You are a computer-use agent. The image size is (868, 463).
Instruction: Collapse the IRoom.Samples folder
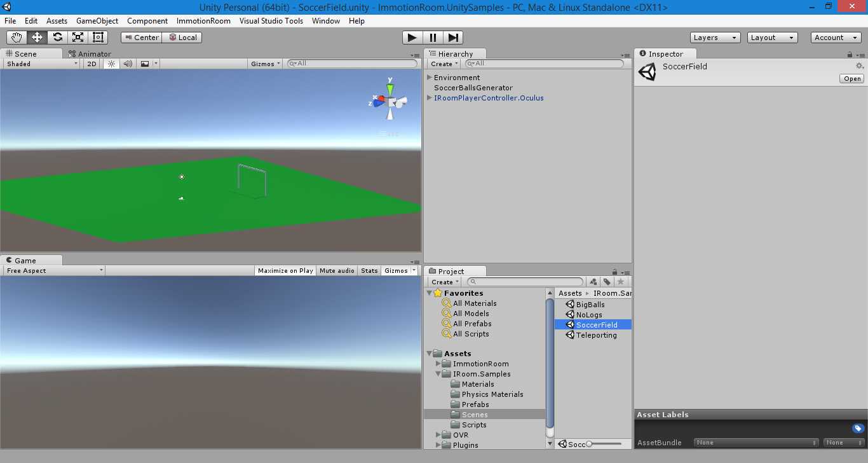[x=438, y=374]
